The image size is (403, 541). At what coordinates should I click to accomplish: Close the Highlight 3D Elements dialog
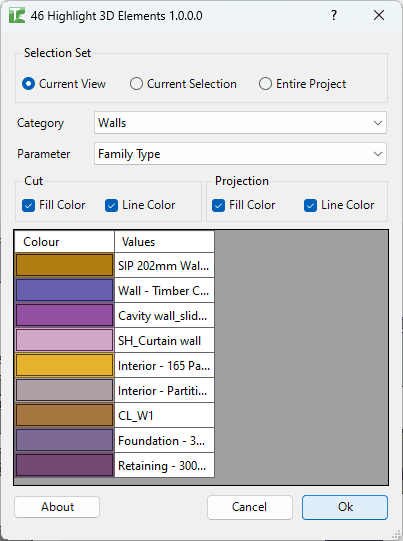379,15
